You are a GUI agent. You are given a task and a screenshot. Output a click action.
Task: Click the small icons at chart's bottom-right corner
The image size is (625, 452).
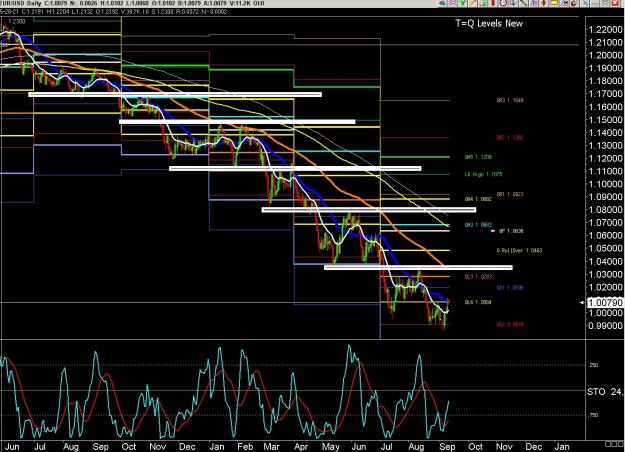point(614,444)
